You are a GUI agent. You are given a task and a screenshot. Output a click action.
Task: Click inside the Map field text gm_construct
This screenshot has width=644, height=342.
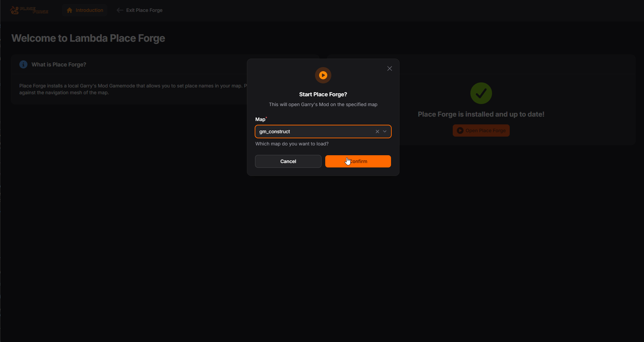[275, 132]
